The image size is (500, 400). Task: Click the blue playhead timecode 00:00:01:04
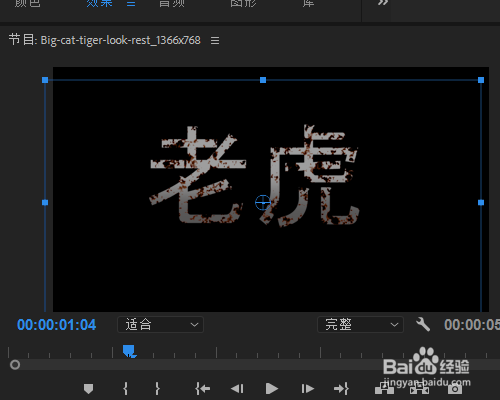56,325
